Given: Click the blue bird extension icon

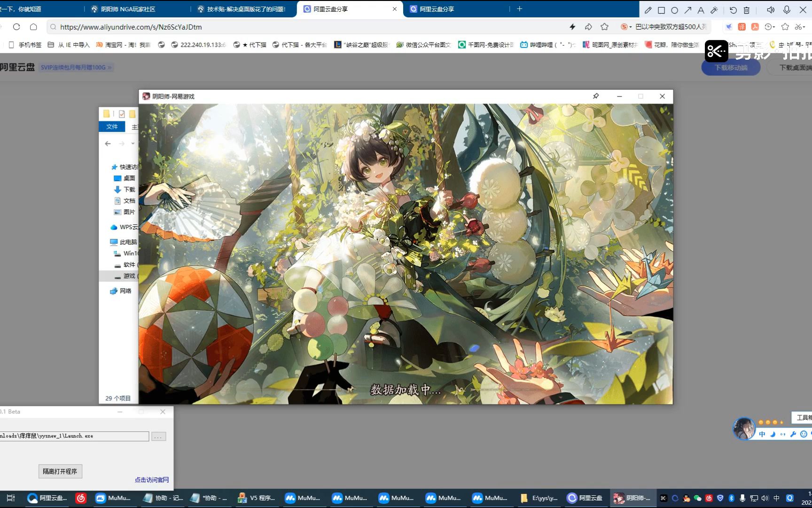Looking at the screenshot, I should tap(729, 27).
